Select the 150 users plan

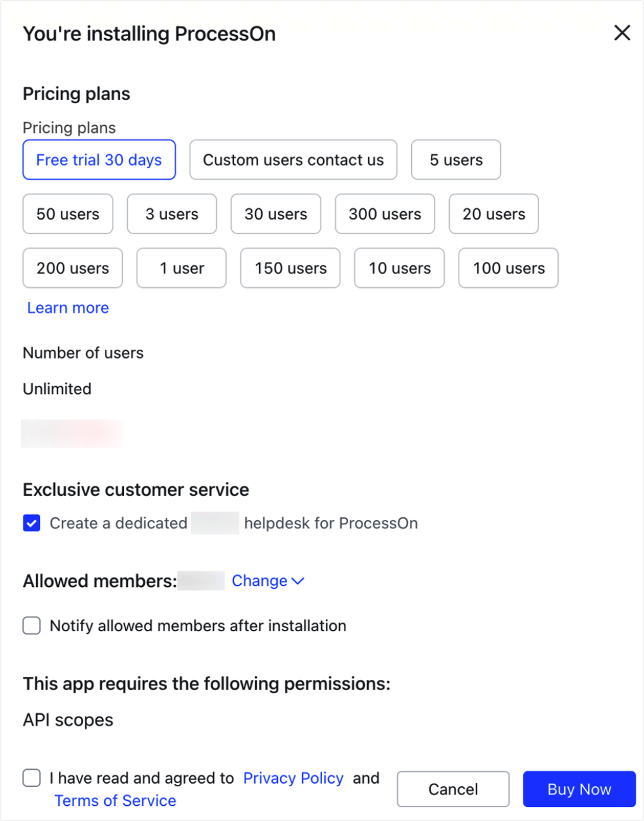point(290,268)
